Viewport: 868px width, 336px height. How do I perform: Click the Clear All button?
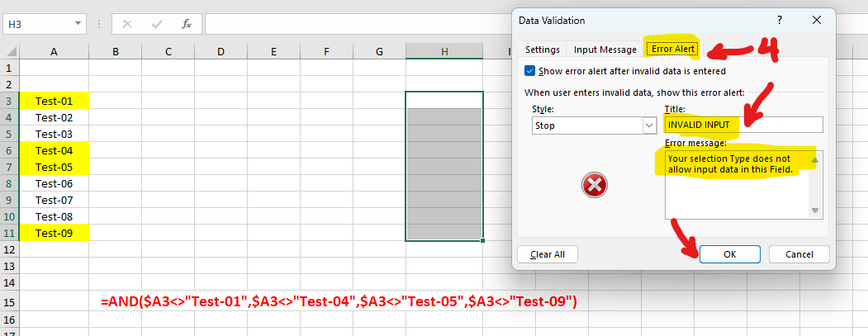tap(548, 254)
